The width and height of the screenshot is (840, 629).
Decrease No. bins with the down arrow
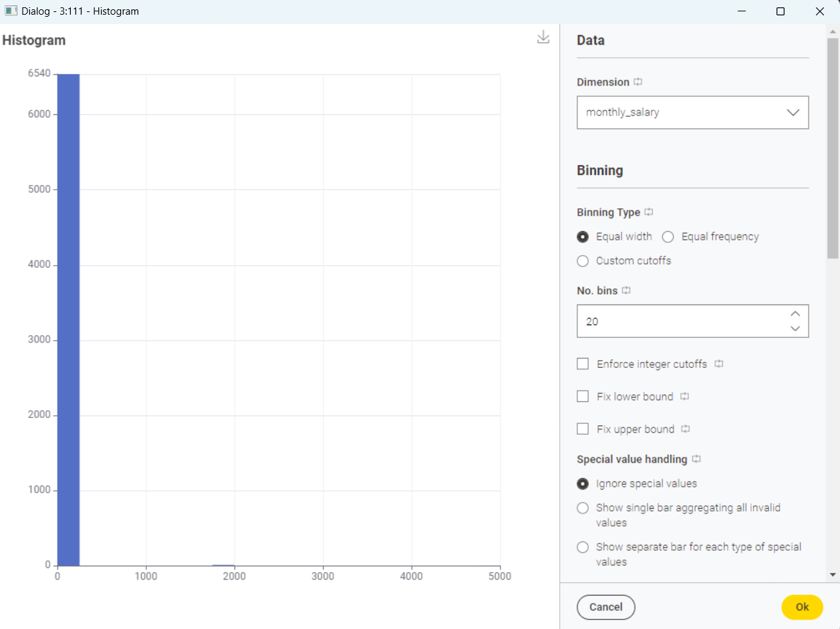coord(795,329)
